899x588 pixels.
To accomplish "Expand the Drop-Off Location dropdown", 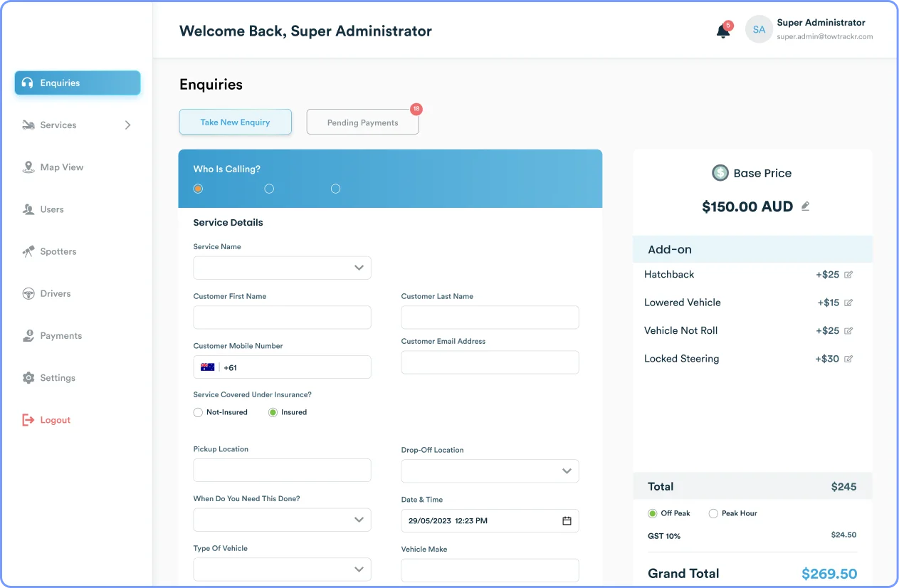I will click(x=490, y=471).
